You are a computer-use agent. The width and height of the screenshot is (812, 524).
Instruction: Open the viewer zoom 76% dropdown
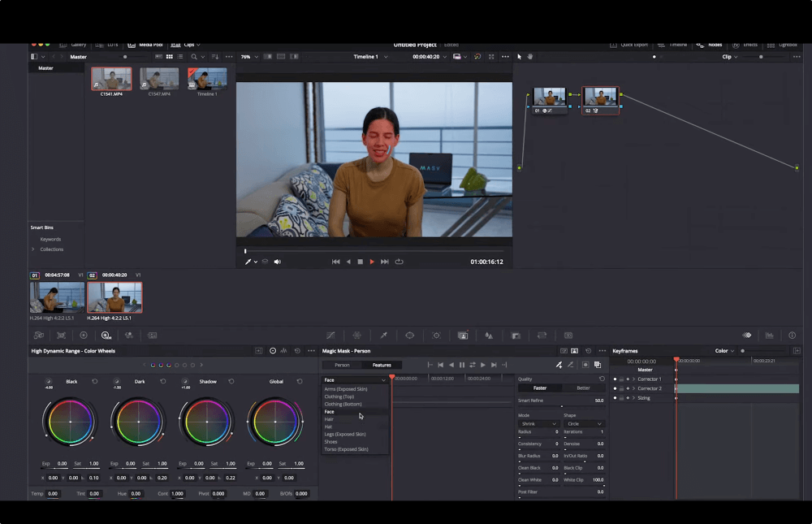pos(249,57)
